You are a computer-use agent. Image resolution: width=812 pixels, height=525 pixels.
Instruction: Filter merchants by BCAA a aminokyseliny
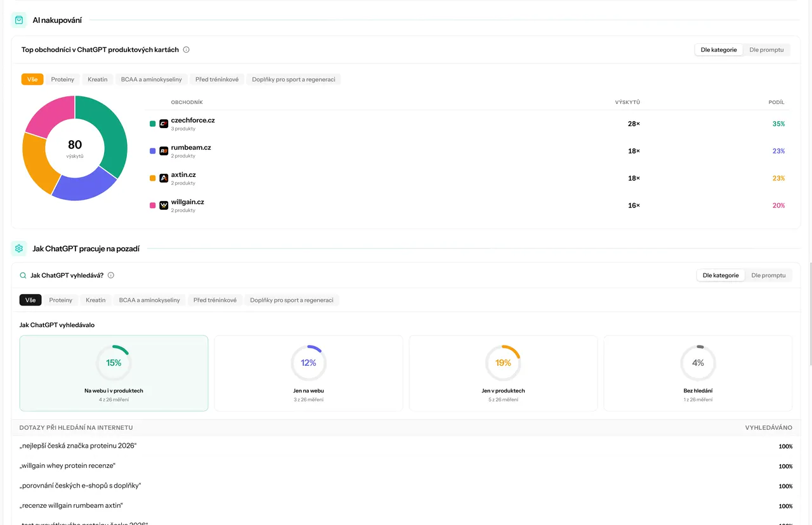[152, 79]
